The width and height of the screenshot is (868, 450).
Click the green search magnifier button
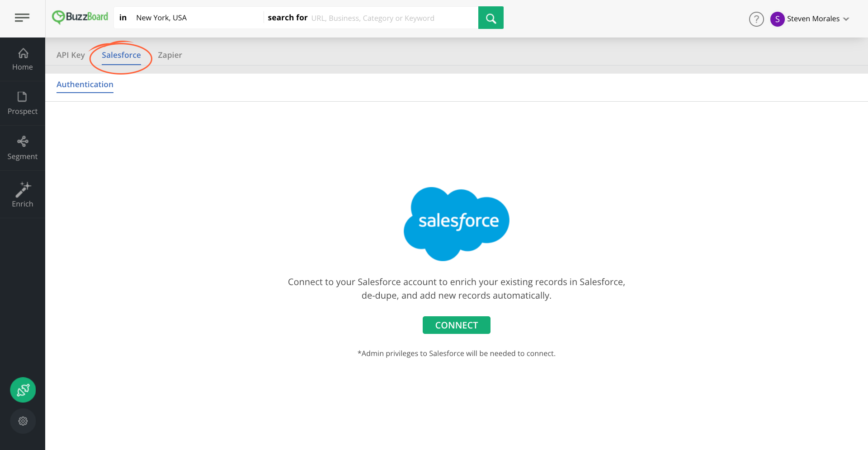tap(491, 18)
